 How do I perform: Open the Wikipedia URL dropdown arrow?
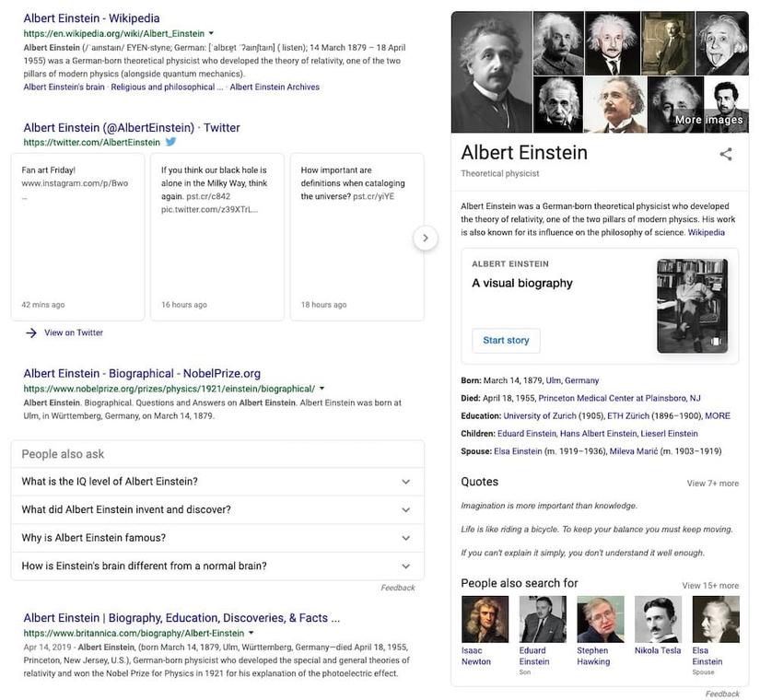coord(211,33)
